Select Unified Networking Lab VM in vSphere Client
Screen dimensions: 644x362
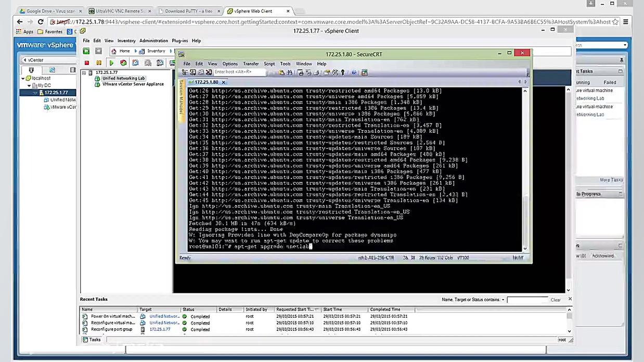(x=123, y=79)
